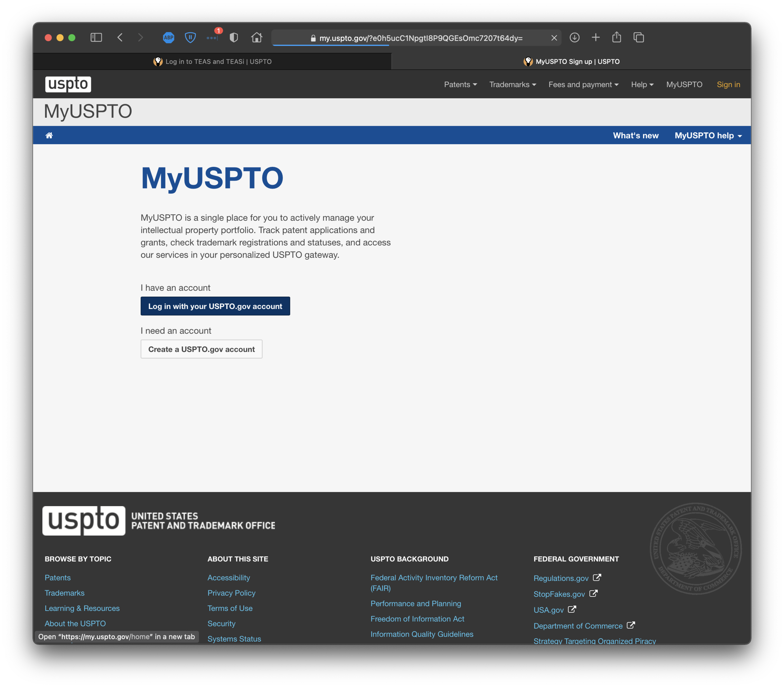This screenshot has height=688, width=784.
Task: Open the Regulations.gov link
Action: pos(561,578)
